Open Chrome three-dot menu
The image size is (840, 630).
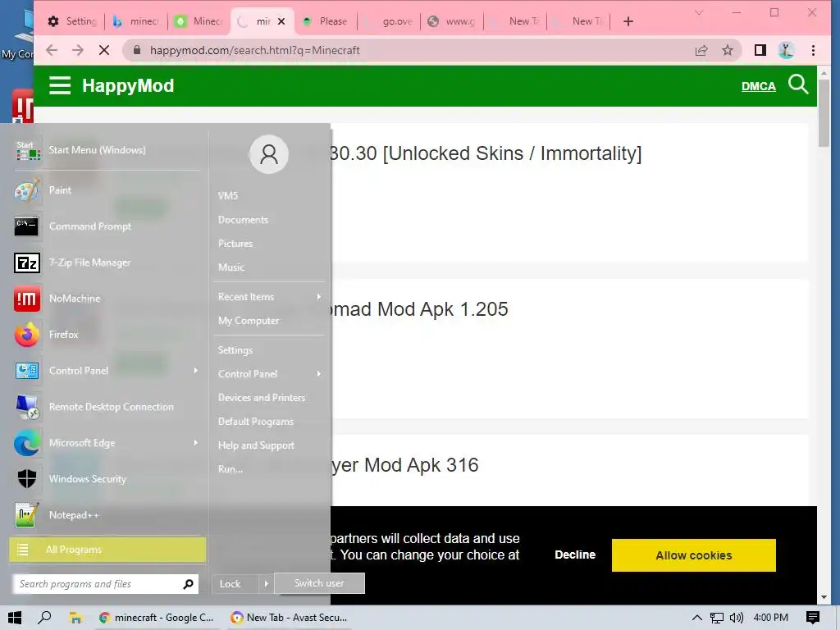(x=813, y=50)
